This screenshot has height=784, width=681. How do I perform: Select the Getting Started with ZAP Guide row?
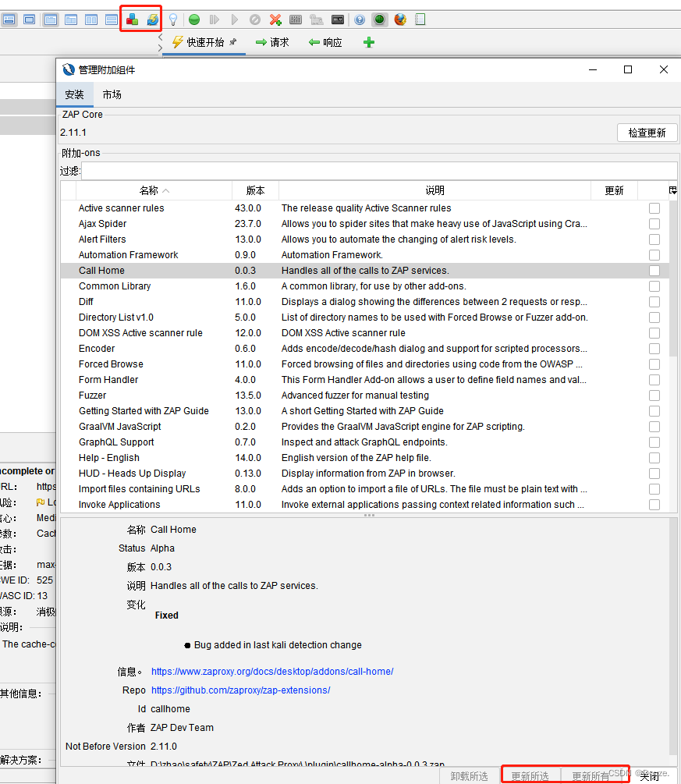[x=365, y=411]
